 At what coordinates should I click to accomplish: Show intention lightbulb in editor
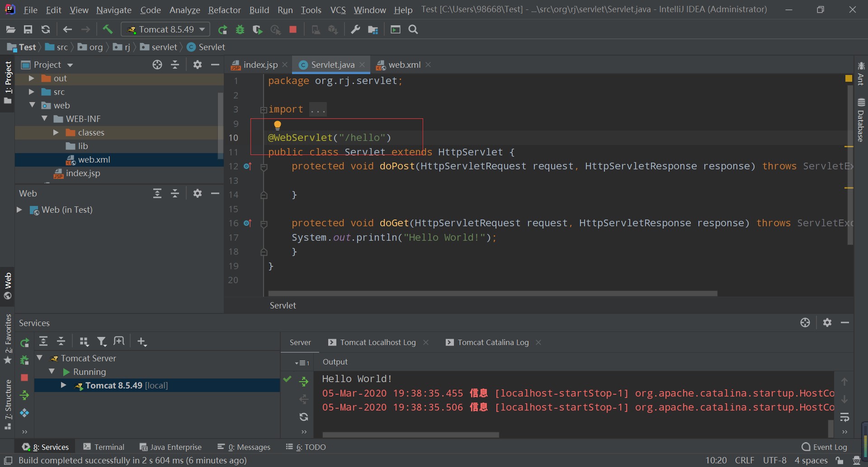pos(278,125)
